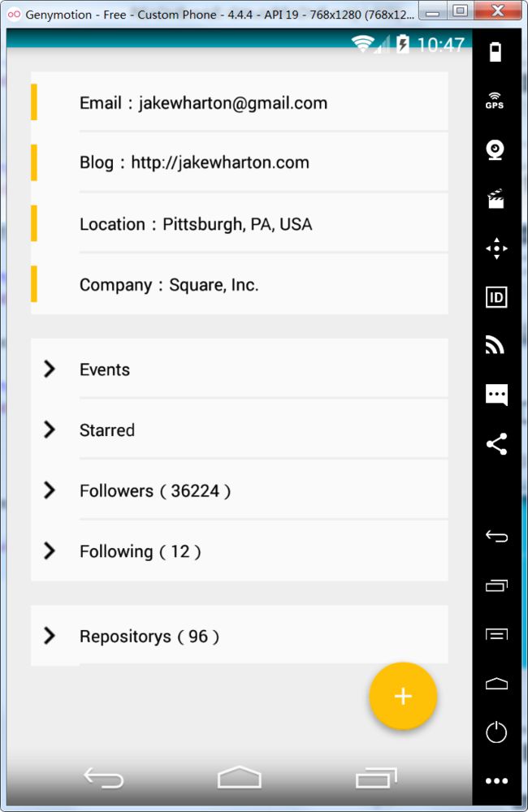Open the SMS message widget

click(496, 395)
